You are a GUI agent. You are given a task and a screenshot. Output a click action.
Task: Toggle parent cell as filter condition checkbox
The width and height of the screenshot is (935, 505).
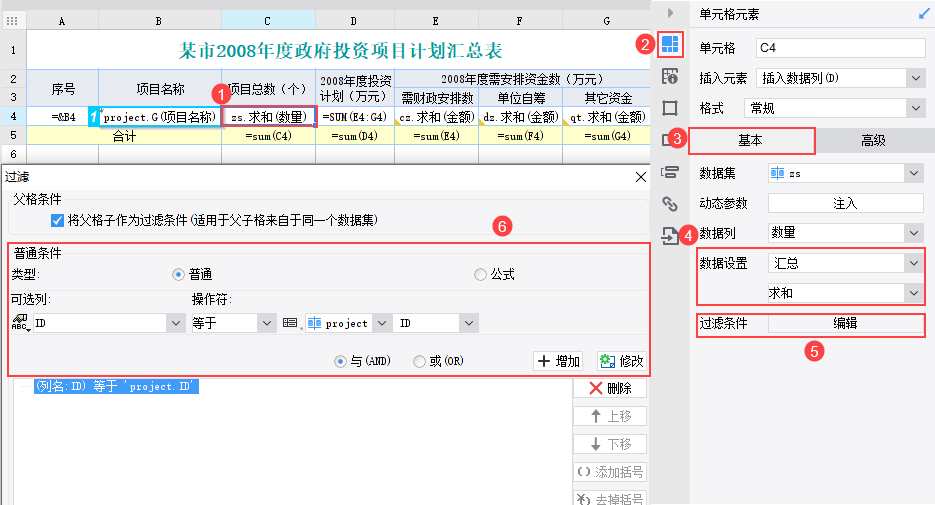(x=57, y=221)
